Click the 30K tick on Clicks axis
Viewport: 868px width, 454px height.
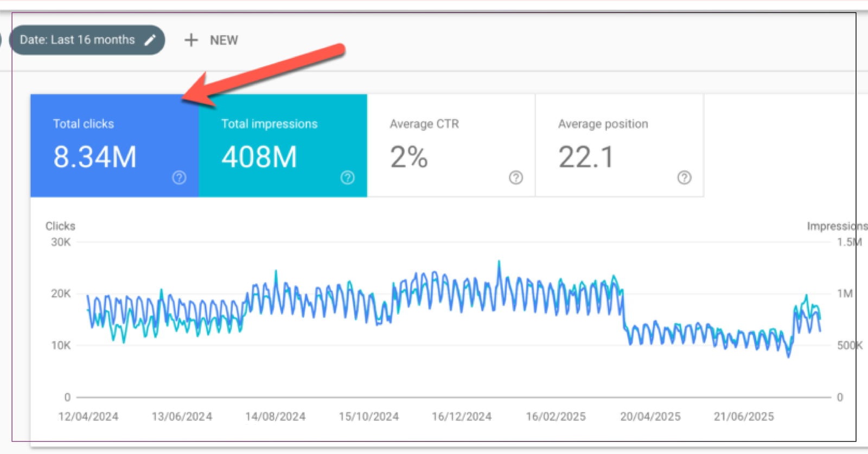click(x=61, y=242)
